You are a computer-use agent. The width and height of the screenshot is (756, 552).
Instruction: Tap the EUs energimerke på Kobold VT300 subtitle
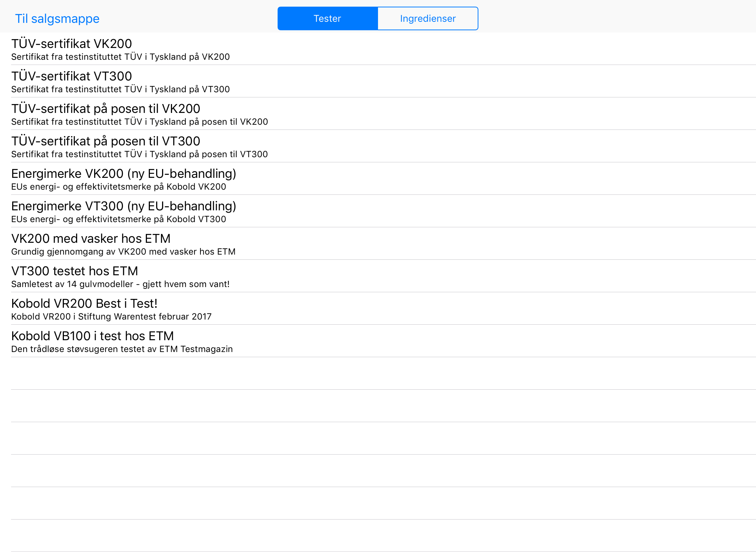pos(118,219)
